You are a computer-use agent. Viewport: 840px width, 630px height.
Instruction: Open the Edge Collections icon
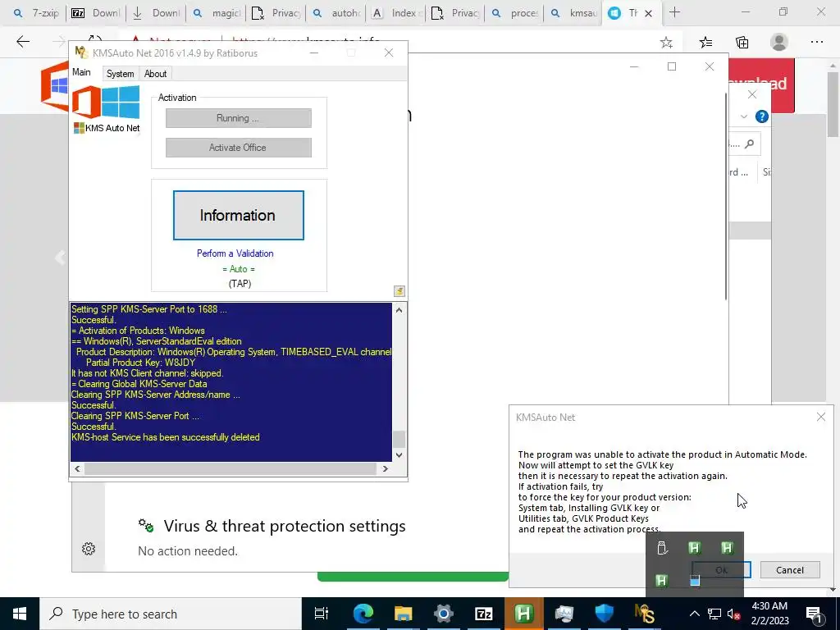(742, 43)
